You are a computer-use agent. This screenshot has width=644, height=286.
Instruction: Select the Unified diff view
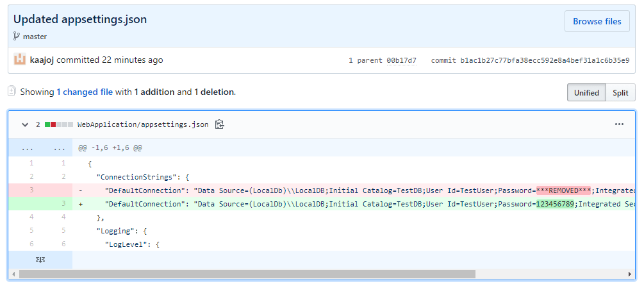click(586, 92)
